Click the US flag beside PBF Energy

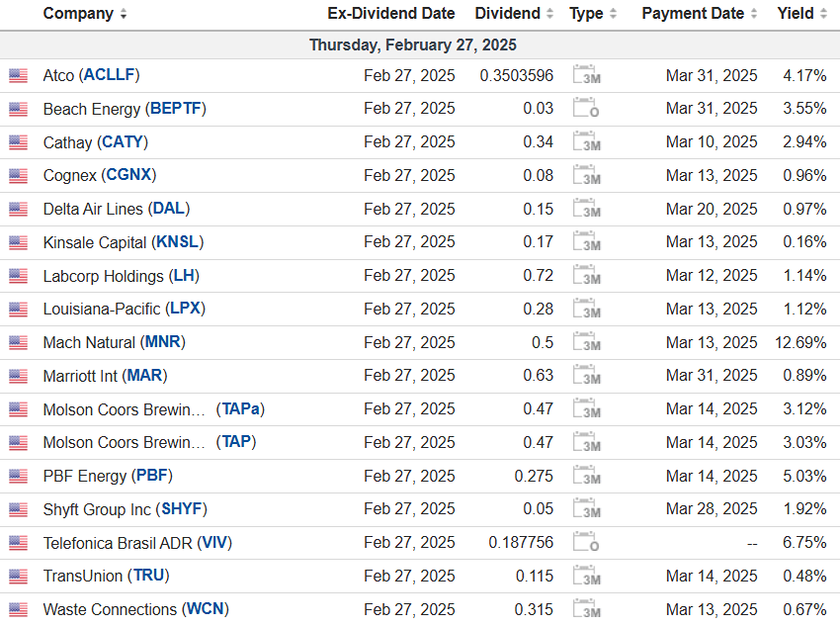pos(18,477)
